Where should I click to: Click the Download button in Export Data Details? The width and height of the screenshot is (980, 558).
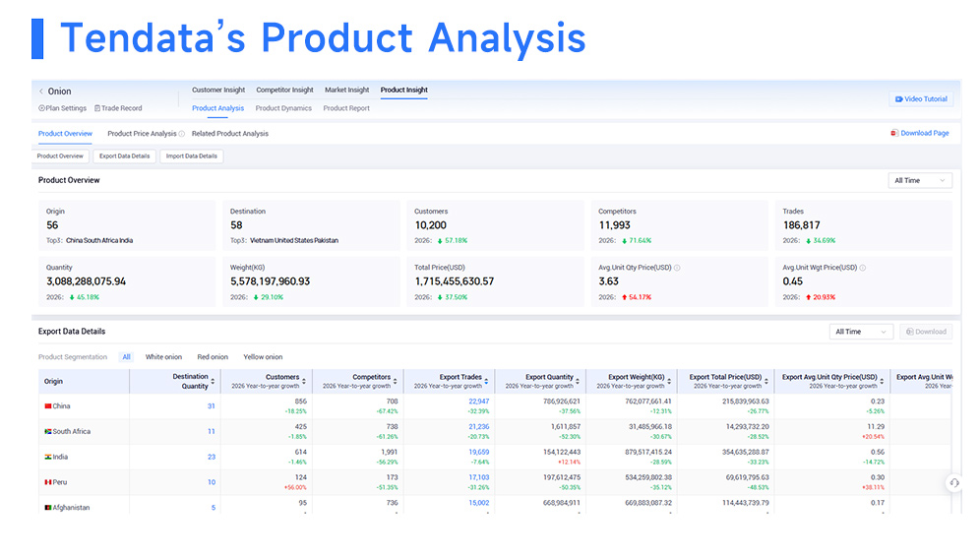coord(926,332)
